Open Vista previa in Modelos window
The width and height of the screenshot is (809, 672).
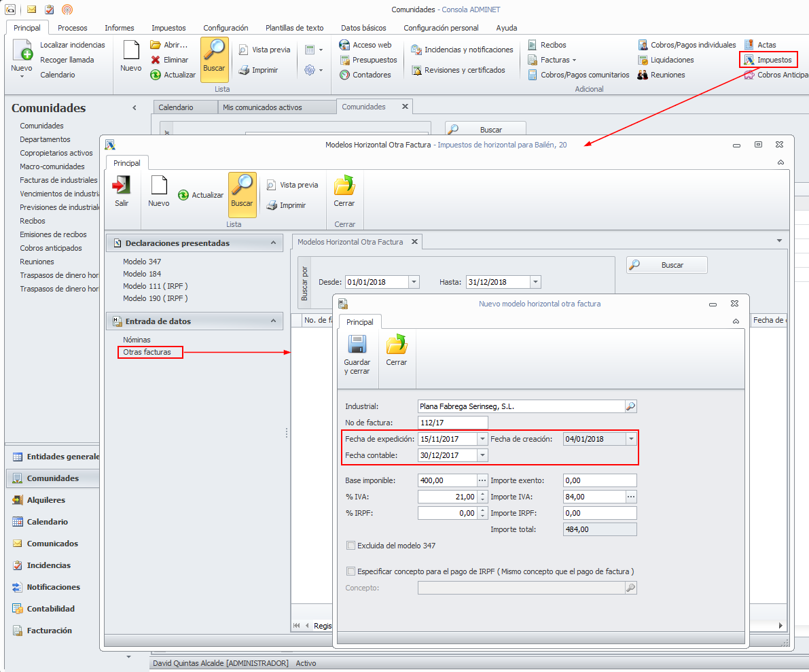coord(293,185)
